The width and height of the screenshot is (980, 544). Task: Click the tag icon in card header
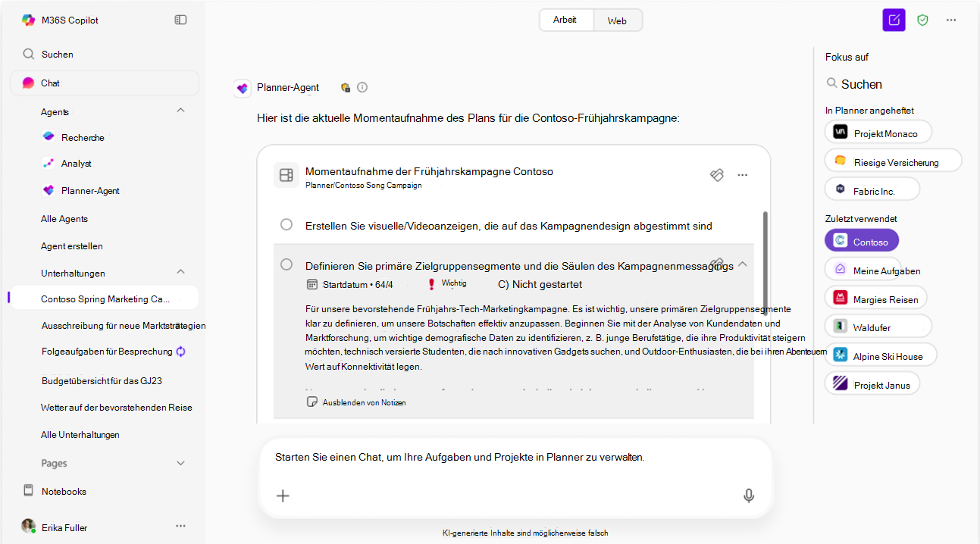717,175
